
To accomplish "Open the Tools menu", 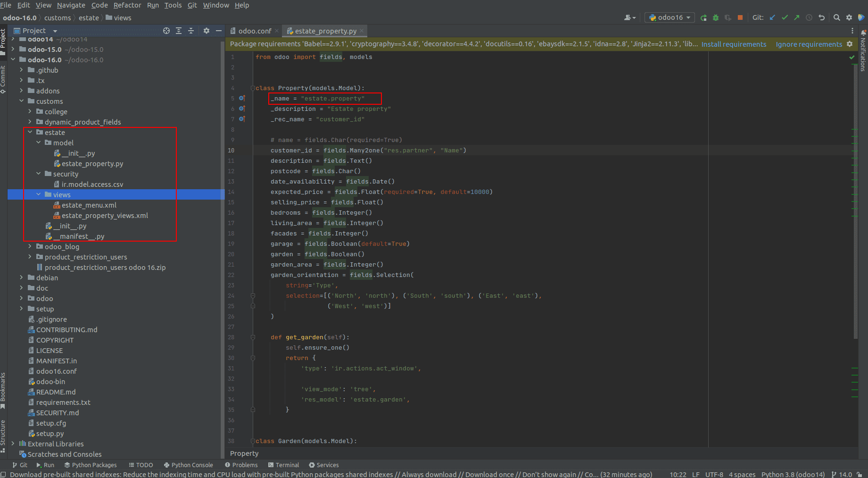I will [173, 5].
